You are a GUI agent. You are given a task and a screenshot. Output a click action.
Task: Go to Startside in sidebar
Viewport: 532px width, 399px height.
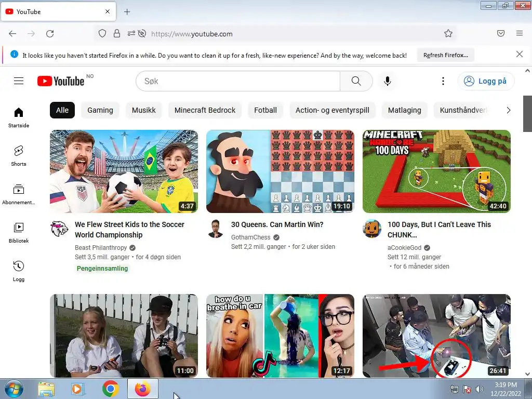[x=19, y=117]
